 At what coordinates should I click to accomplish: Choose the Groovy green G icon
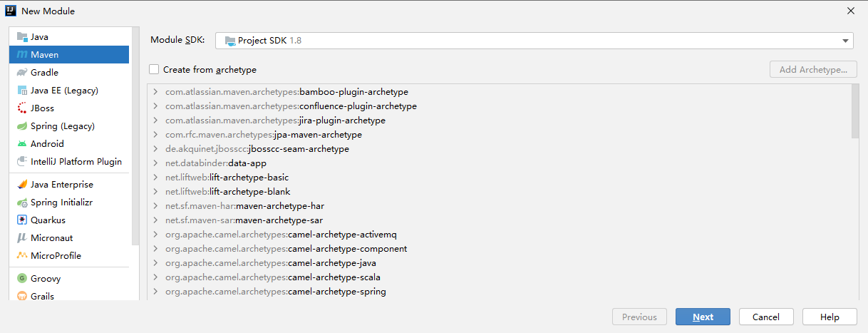[x=22, y=279]
